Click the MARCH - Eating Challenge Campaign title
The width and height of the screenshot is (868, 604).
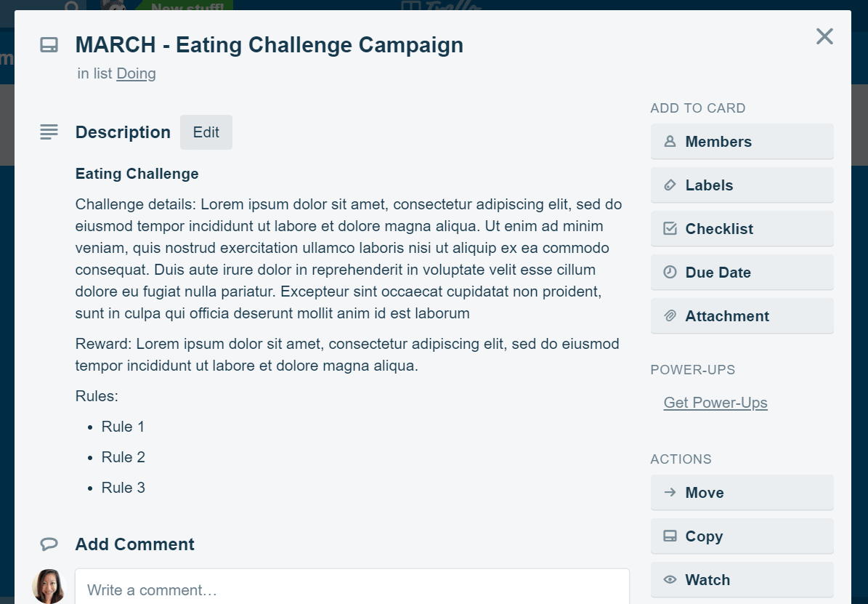pos(269,45)
